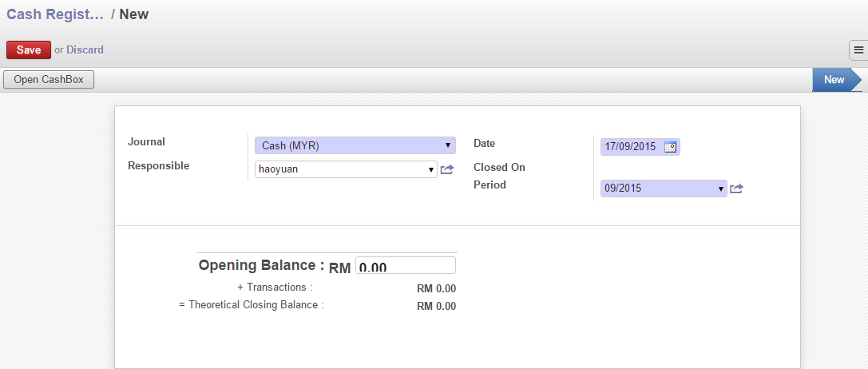Image resolution: width=868 pixels, height=369 pixels.
Task: Open the Journal Cash (MYR) dropdown
Action: point(355,145)
